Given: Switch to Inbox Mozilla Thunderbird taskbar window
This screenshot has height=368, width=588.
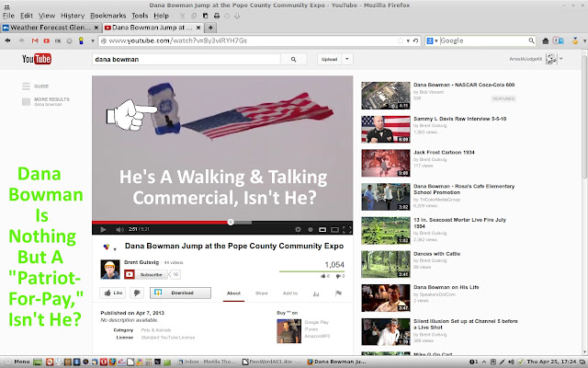Looking at the screenshot, I should [207, 362].
